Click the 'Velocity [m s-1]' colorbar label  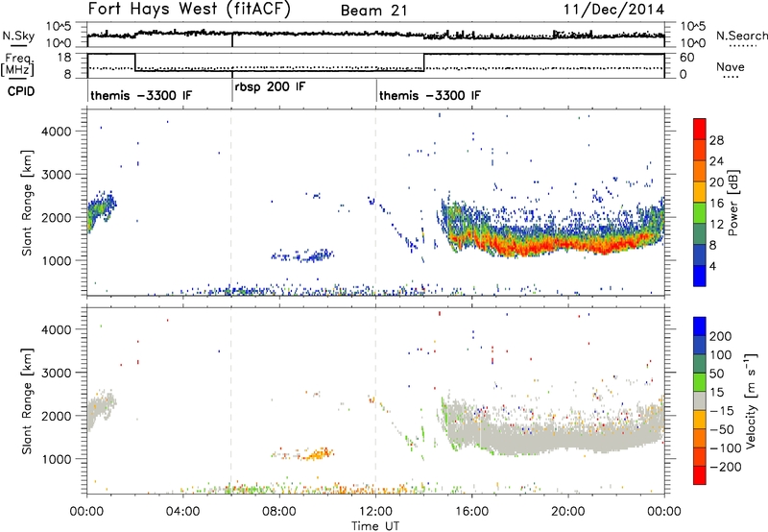click(x=752, y=400)
